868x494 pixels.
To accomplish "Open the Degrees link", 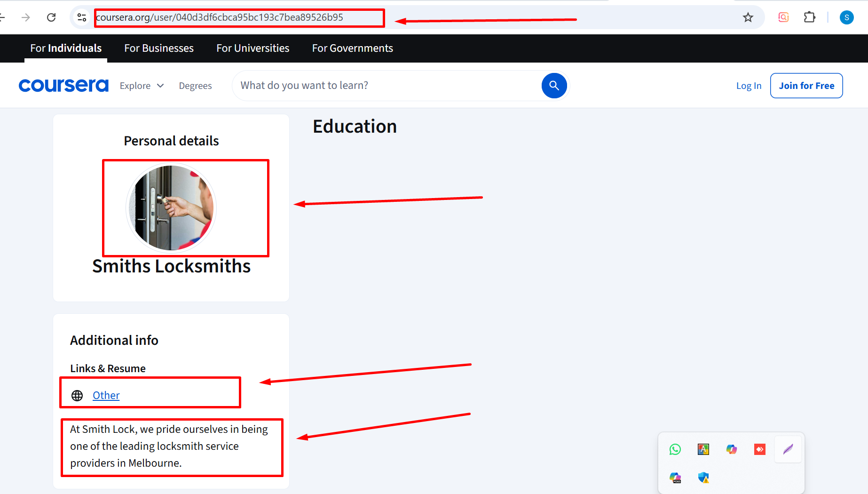I will click(195, 86).
